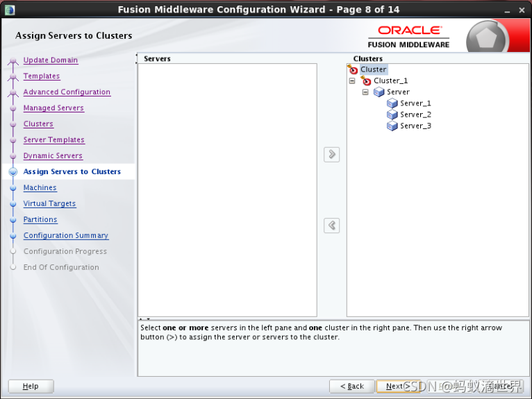Go to the Clusters step link
This screenshot has height=399, width=532.
click(x=38, y=124)
